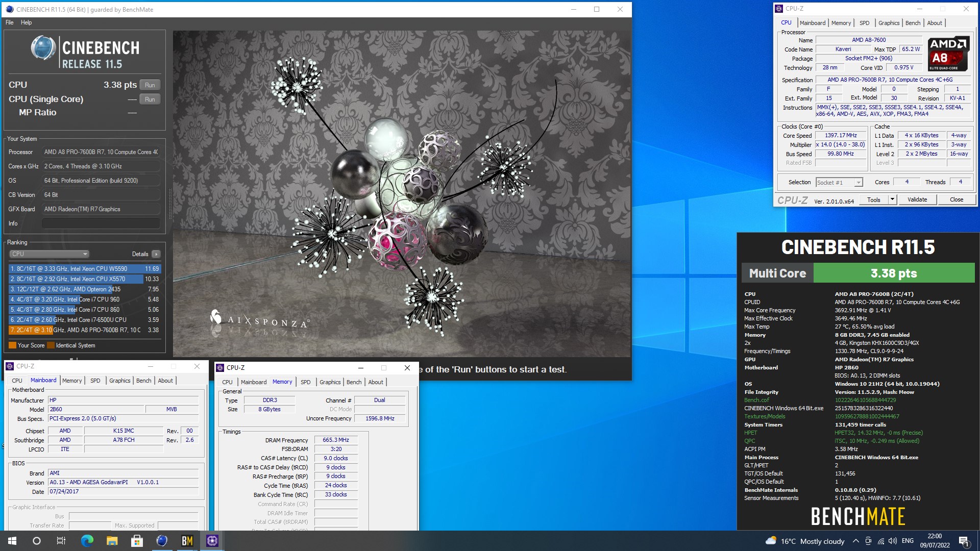This screenshot has height=551, width=980.
Task: Click the Validate button in CPU-Z
Action: click(x=917, y=200)
